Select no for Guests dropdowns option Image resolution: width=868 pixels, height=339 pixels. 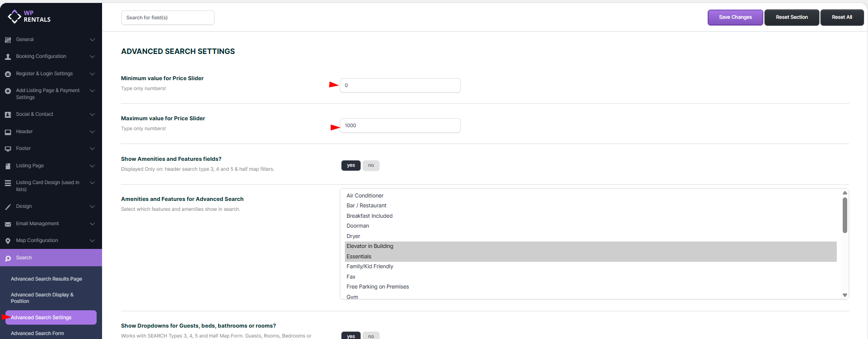point(371,336)
